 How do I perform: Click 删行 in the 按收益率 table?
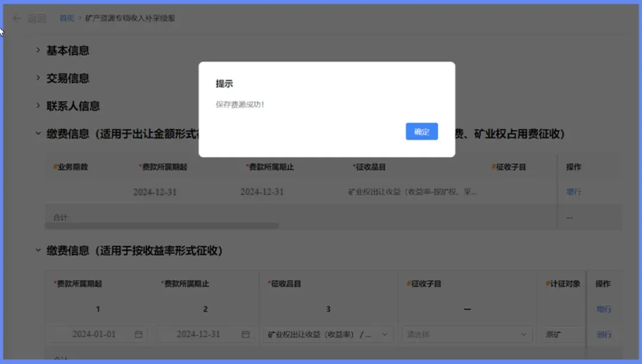tap(603, 334)
